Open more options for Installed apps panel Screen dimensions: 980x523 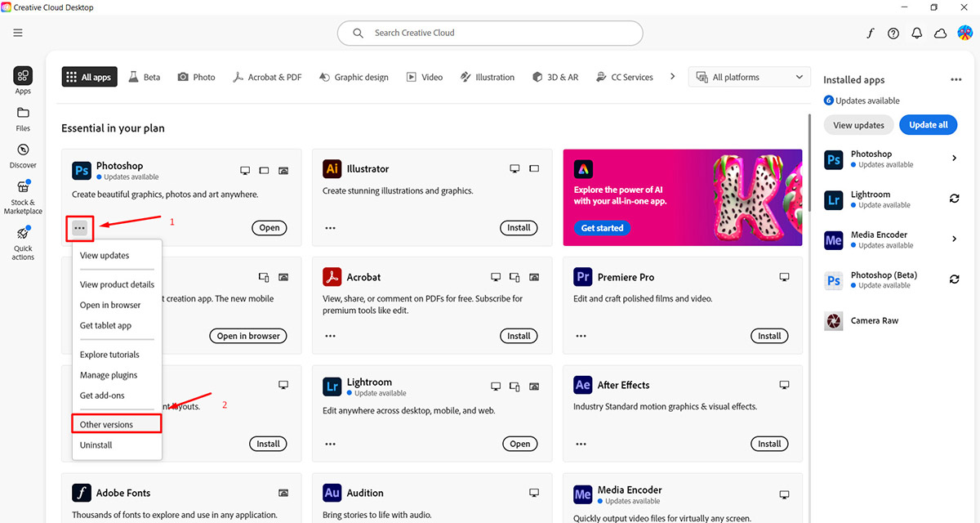click(x=955, y=80)
